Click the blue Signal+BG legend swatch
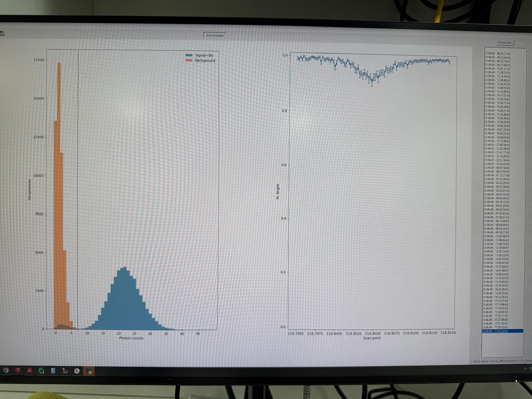Image resolution: width=532 pixels, height=399 pixels. (x=189, y=55)
